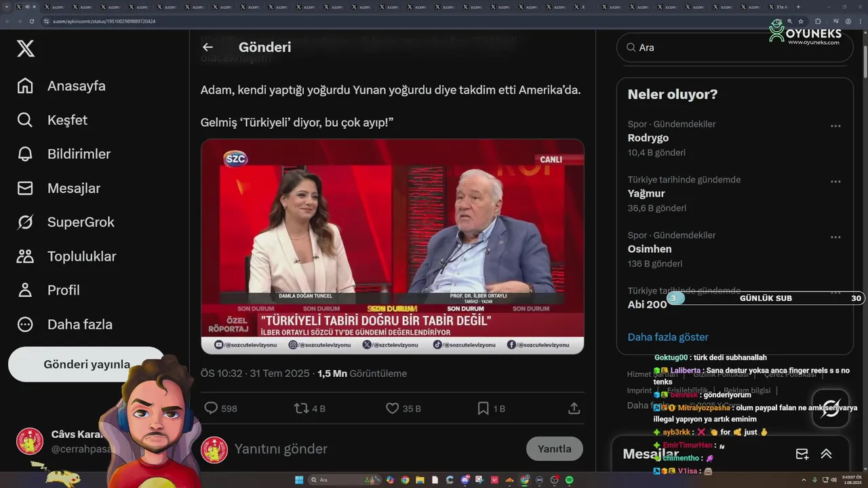The width and height of the screenshot is (868, 488).
Task: Click repost icon showing 4 B
Action: (x=310, y=408)
